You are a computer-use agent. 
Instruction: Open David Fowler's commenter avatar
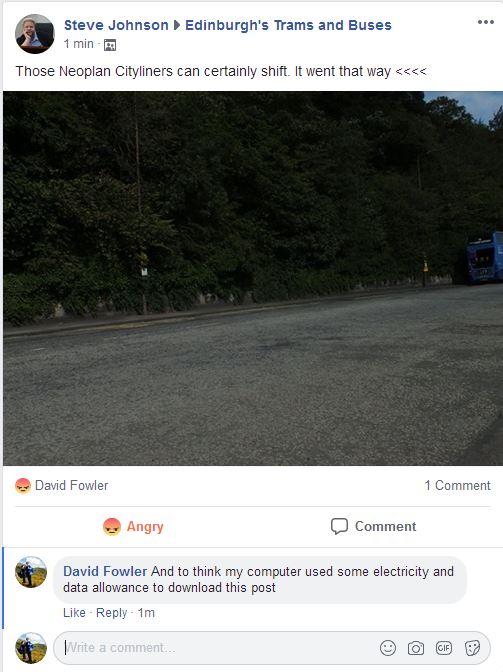click(x=31, y=572)
